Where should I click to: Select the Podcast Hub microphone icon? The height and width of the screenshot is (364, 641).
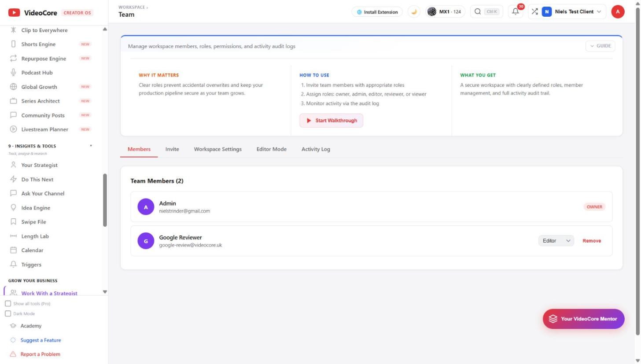[13, 73]
